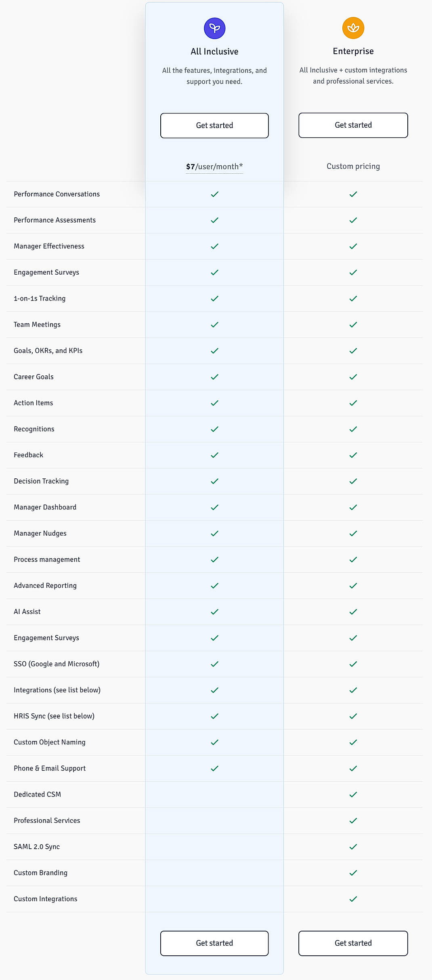
Task: Click Get started under the All Inclusive plan
Action: pos(214,125)
